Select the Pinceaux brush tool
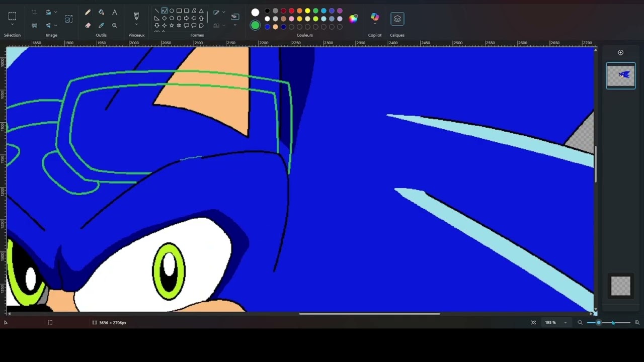This screenshot has width=644, height=362. [136, 16]
